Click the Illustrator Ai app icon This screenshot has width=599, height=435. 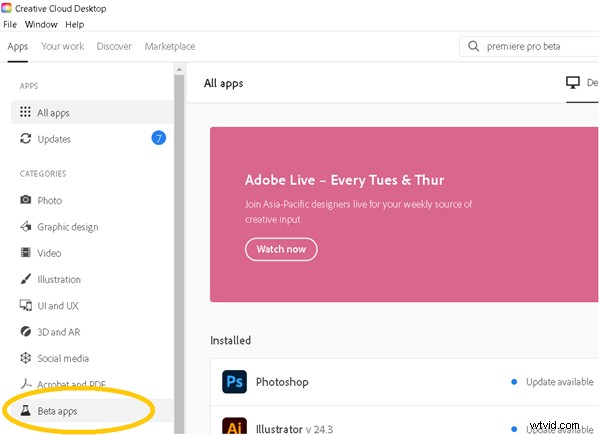coord(234,426)
